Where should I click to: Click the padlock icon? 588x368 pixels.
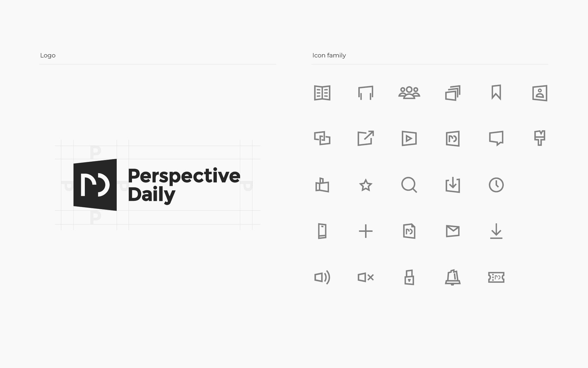[409, 277]
